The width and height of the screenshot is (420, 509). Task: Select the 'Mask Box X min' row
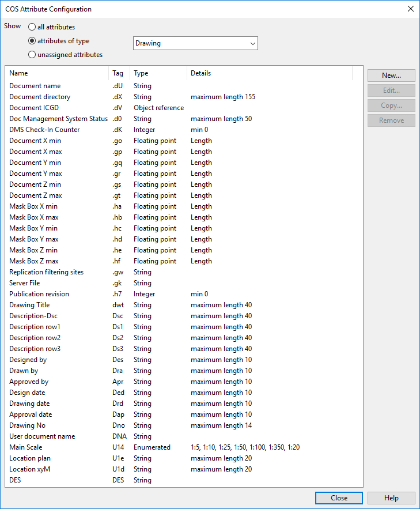(33, 206)
